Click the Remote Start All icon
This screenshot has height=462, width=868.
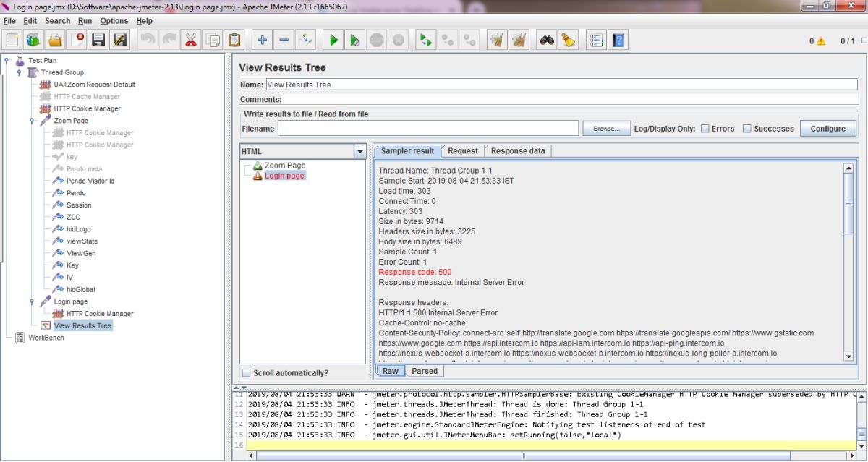(x=426, y=40)
